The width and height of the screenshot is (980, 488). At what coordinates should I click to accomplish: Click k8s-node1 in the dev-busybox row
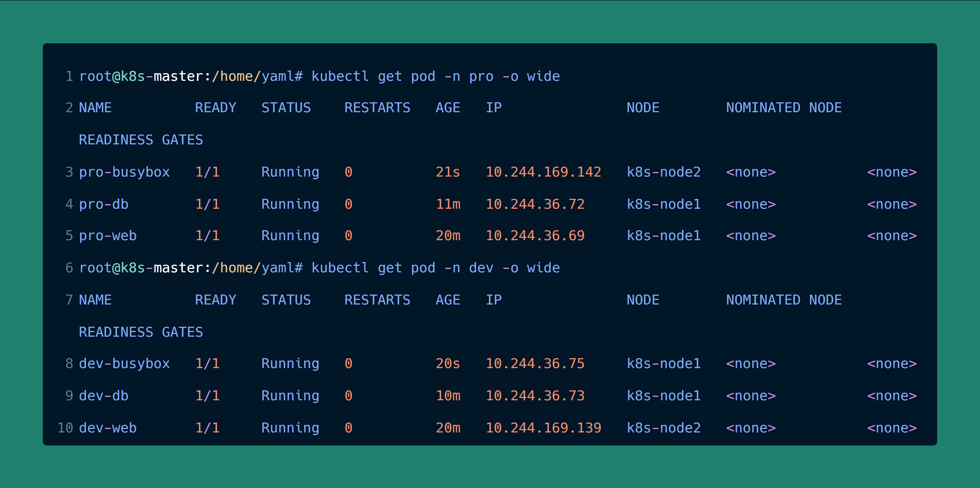click(x=664, y=364)
